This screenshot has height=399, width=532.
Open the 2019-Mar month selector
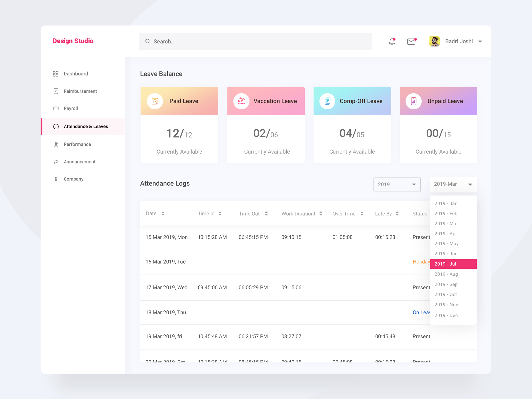(453, 184)
